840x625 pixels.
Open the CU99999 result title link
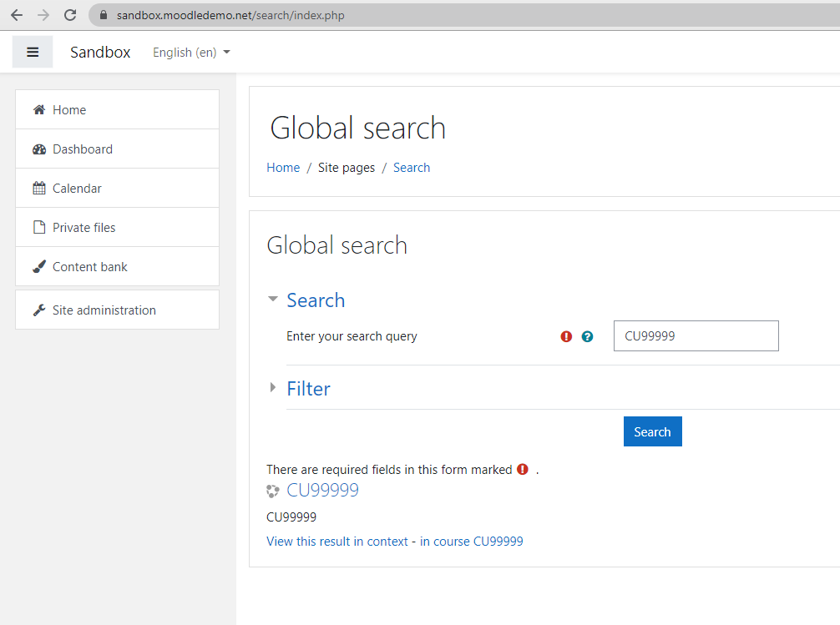click(x=322, y=490)
